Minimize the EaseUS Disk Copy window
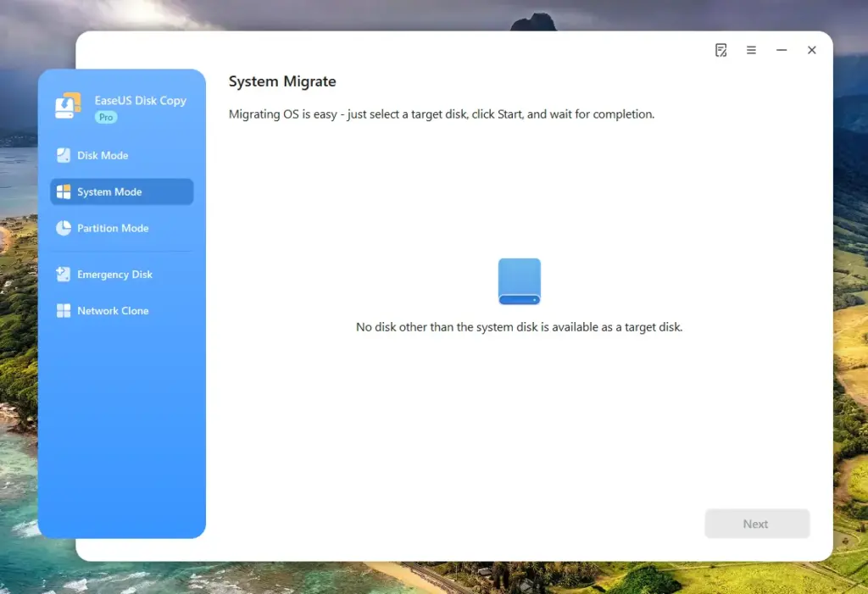 (x=781, y=50)
